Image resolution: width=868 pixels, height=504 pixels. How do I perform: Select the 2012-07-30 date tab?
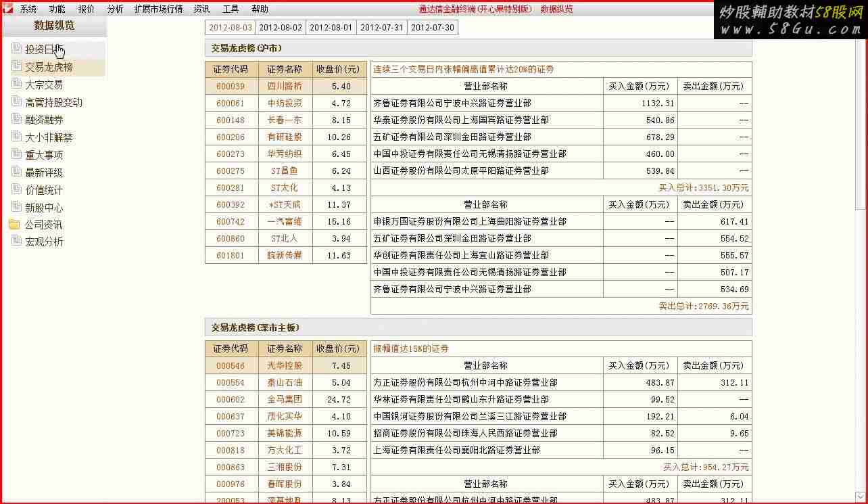click(433, 28)
